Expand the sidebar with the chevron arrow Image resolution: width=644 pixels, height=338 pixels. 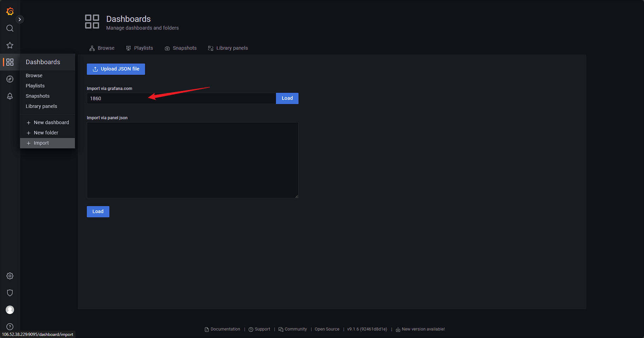pyautogui.click(x=20, y=19)
